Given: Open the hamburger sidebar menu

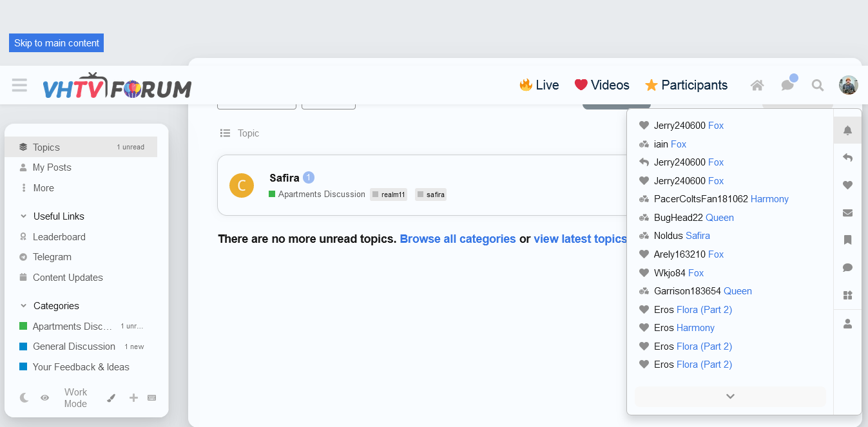Looking at the screenshot, I should tap(19, 85).
